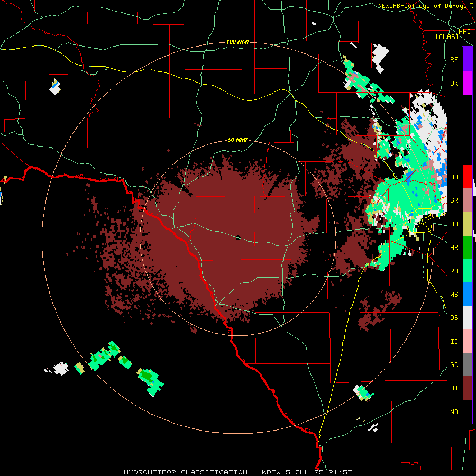Image resolution: width=476 pixels, height=476 pixels.
Task: Click the BD yellow legend swatch
Action: pyautogui.click(x=467, y=224)
